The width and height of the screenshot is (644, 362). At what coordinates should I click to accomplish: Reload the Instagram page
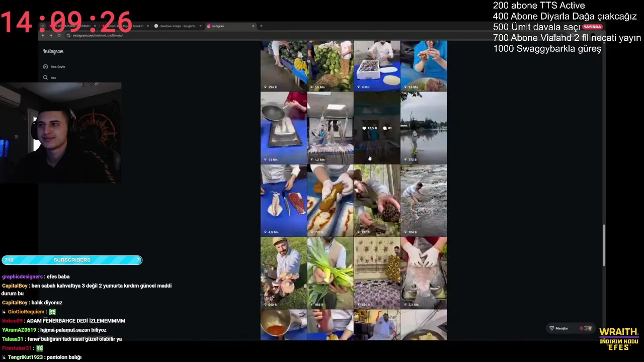[x=59, y=35]
